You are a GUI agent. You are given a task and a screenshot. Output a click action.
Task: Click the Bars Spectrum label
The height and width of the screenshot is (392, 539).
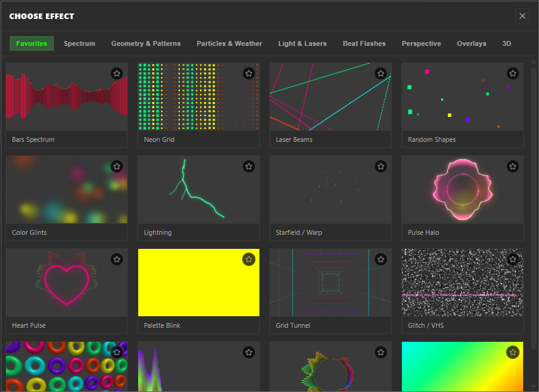coord(33,139)
